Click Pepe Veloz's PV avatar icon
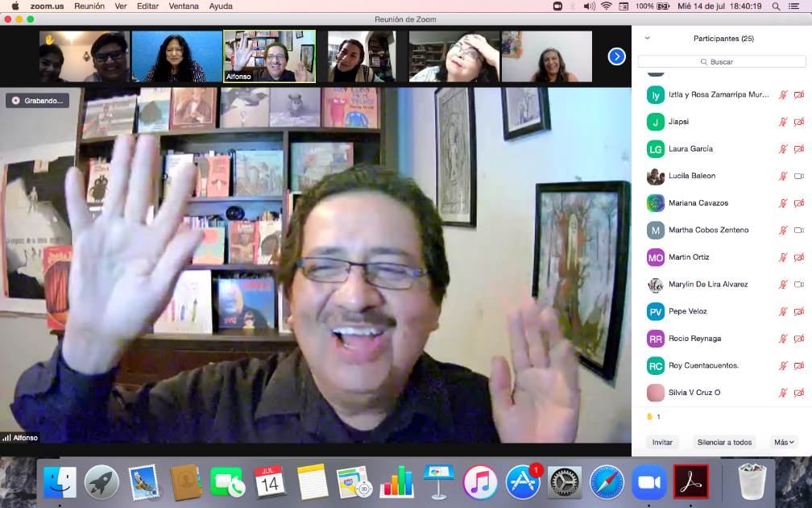 coord(656,311)
